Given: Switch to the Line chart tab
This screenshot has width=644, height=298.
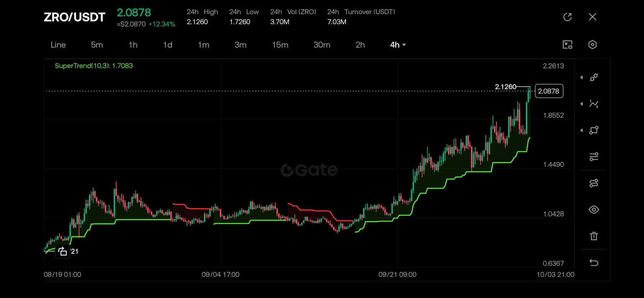Looking at the screenshot, I should (x=58, y=45).
